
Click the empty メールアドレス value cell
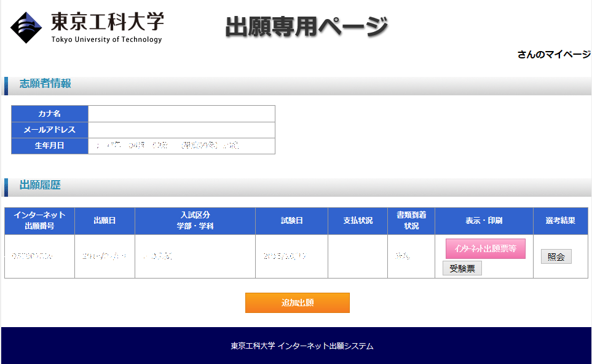(181, 130)
